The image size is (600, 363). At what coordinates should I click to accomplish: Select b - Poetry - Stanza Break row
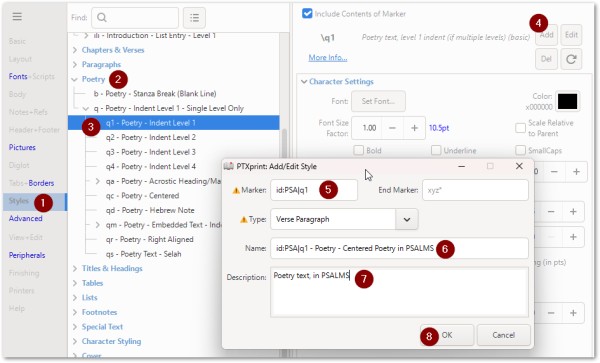pyautogui.click(x=155, y=94)
